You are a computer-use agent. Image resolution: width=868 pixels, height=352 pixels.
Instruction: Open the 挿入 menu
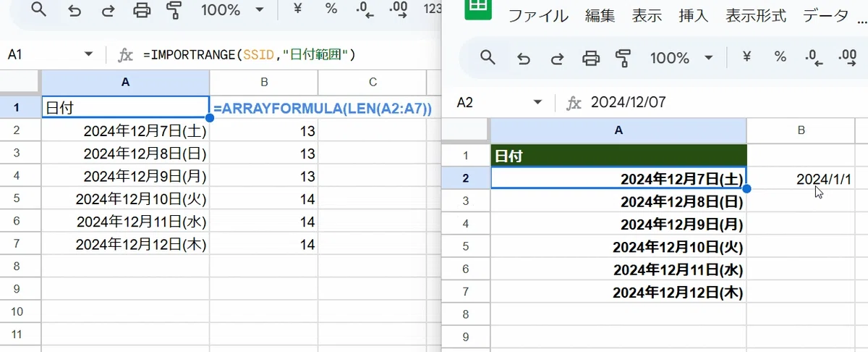(x=694, y=16)
